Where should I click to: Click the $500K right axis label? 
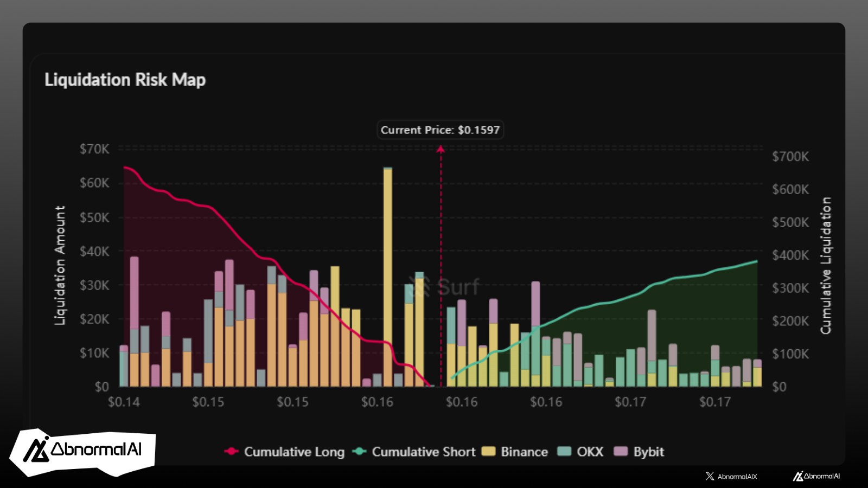(x=790, y=222)
